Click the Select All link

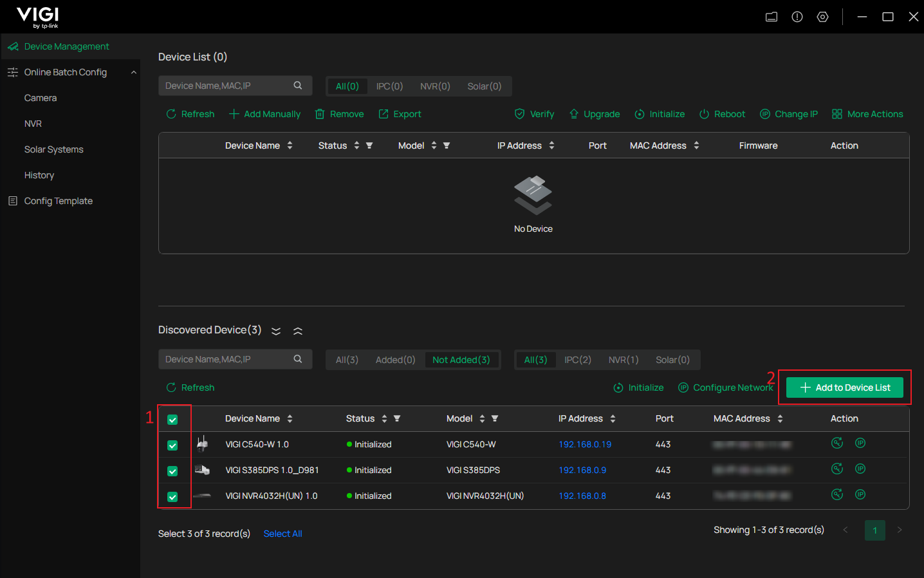tap(282, 534)
